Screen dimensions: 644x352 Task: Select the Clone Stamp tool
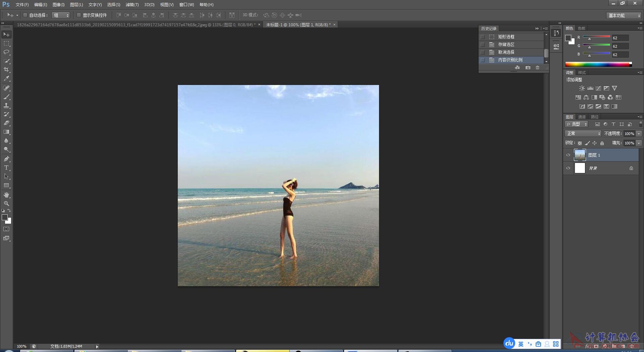[x=6, y=105]
